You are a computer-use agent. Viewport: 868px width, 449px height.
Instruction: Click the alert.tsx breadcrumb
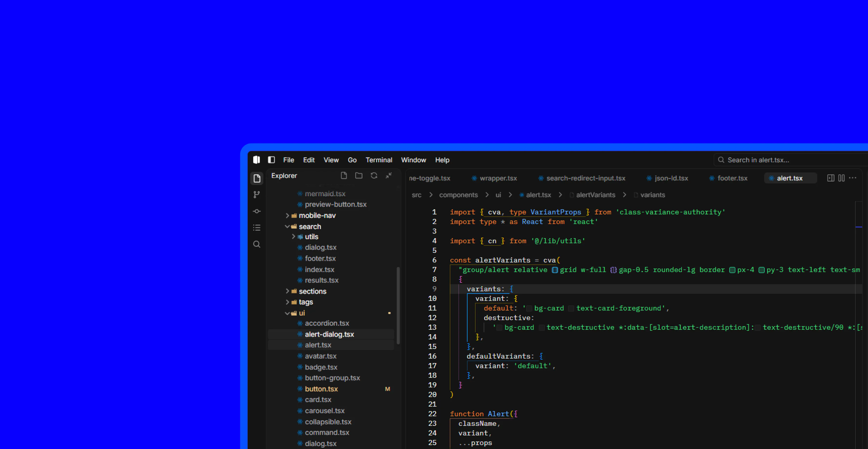point(535,195)
